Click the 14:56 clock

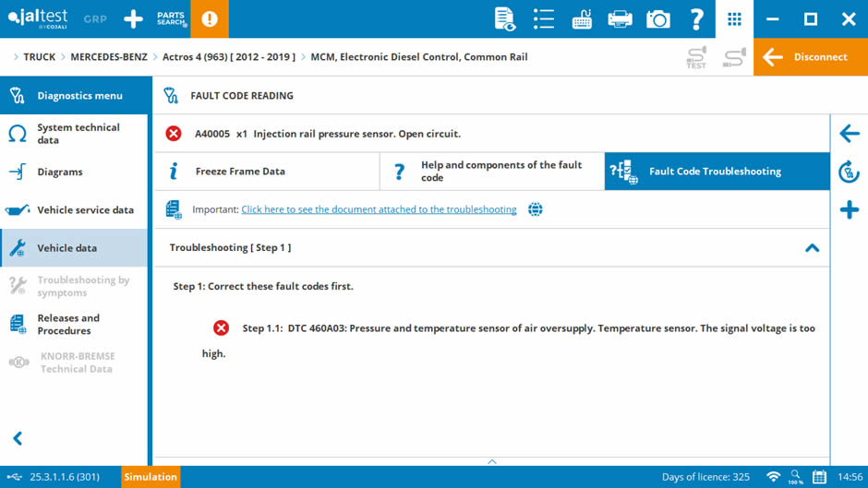850,477
